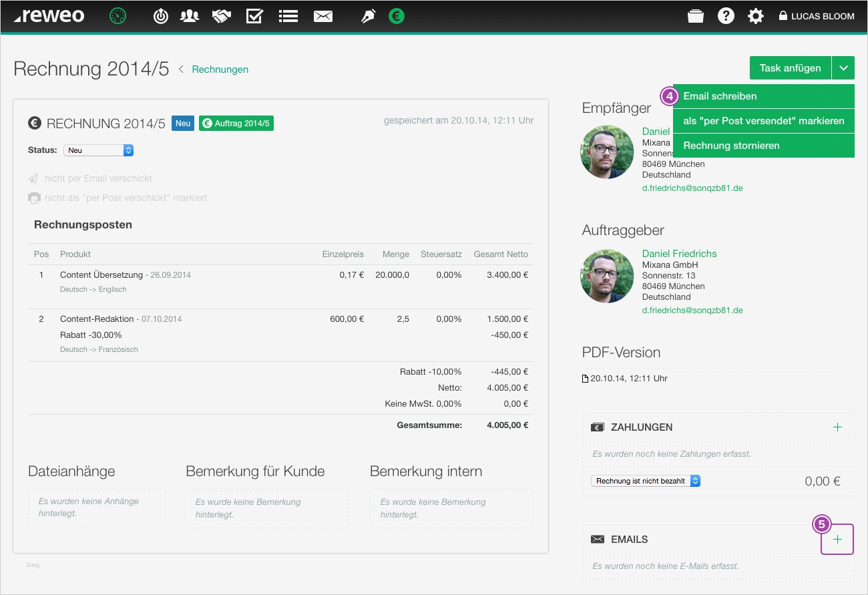Click the 'Rabatt -10,00%' summary line
Screen dimensions: 868x595
[x=431, y=371]
